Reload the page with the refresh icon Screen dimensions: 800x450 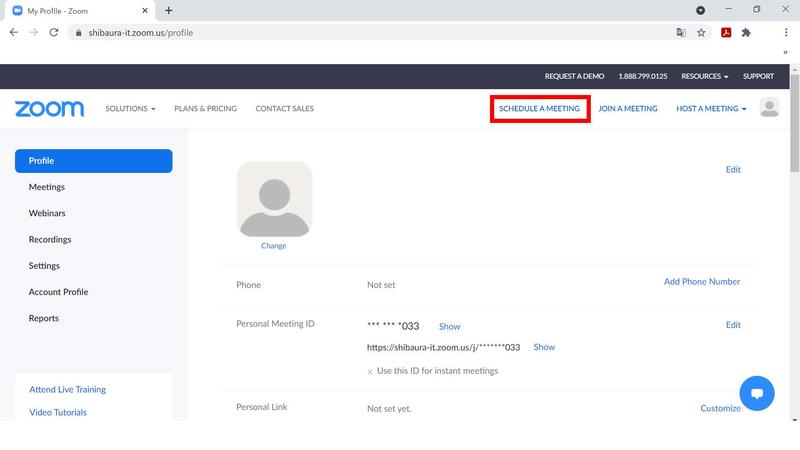[54, 33]
